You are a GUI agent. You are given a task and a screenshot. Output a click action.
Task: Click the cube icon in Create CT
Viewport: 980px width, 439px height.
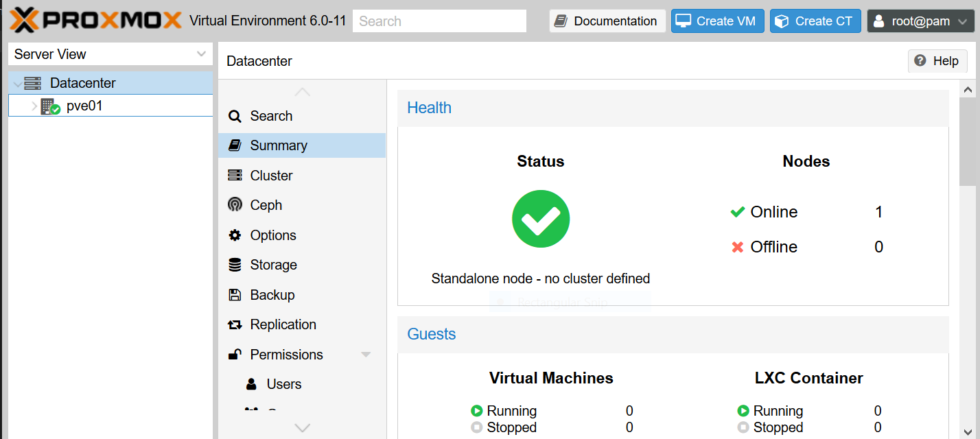coord(781,21)
